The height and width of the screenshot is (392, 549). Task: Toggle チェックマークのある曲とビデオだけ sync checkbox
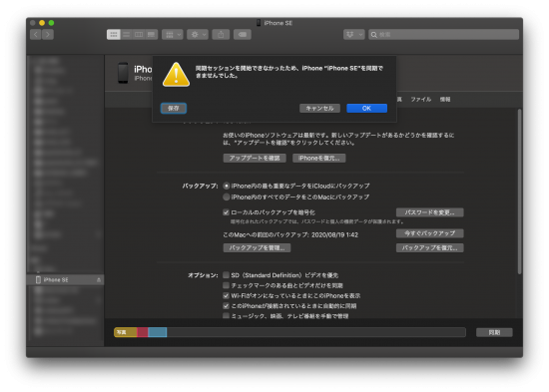tap(226, 285)
